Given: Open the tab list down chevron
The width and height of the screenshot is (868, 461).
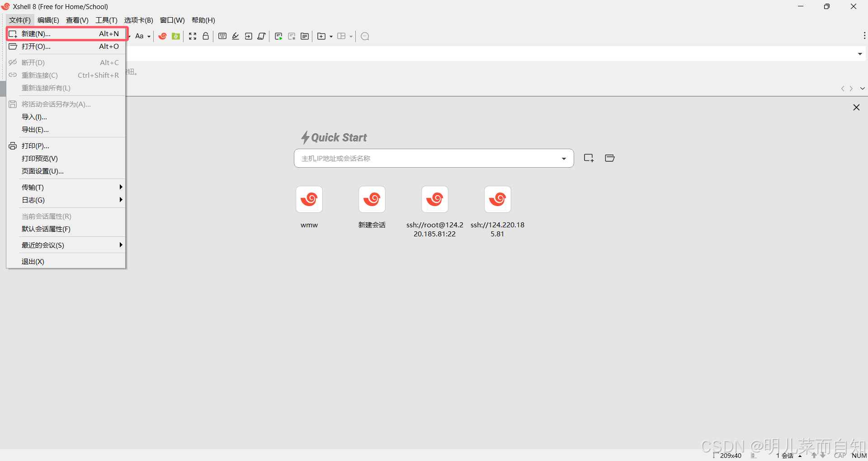Looking at the screenshot, I should click(x=862, y=89).
